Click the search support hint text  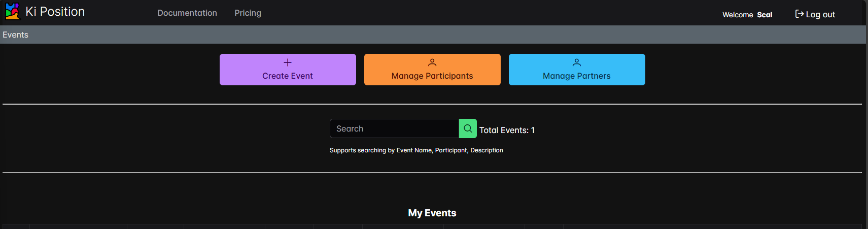coord(416,150)
